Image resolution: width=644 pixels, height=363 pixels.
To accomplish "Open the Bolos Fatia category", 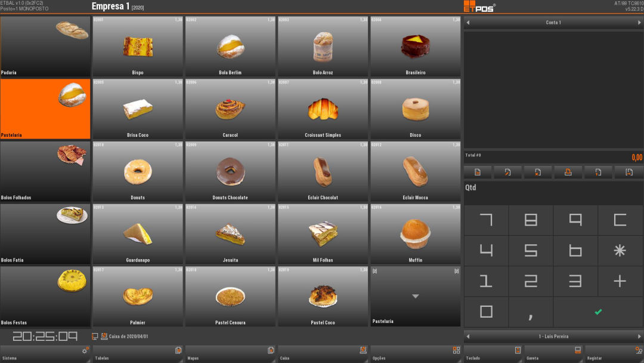I will [x=45, y=234].
